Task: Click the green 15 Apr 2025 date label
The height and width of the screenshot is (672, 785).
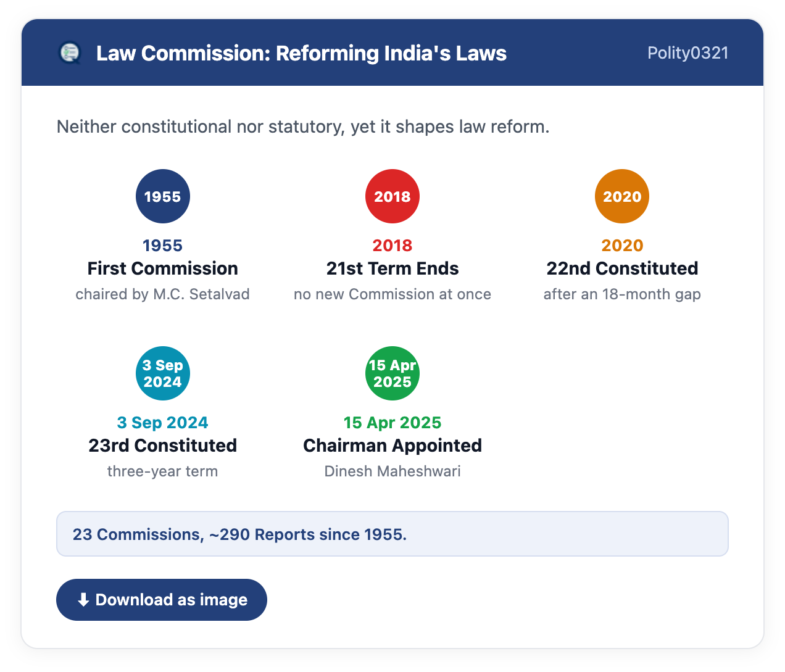Action: (392, 423)
